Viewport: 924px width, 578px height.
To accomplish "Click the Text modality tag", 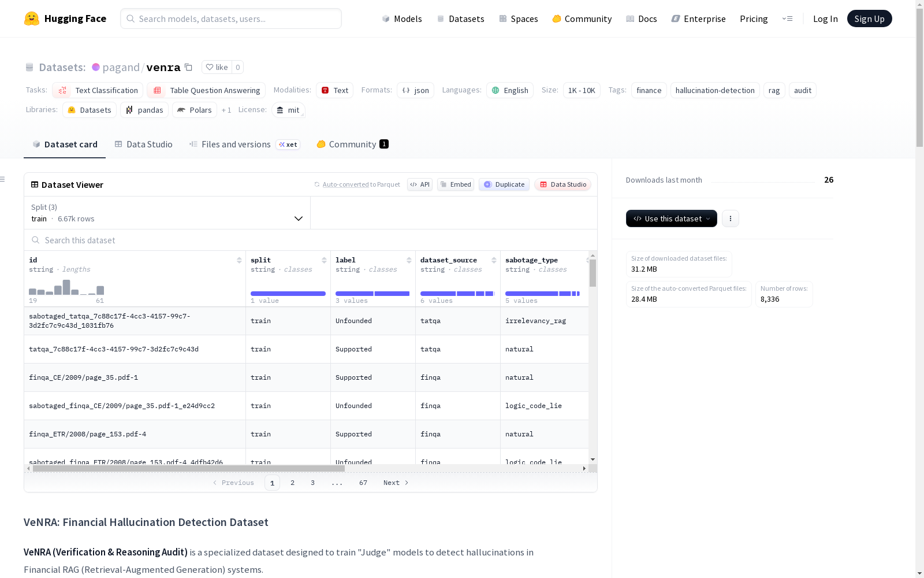I will pyautogui.click(x=334, y=90).
